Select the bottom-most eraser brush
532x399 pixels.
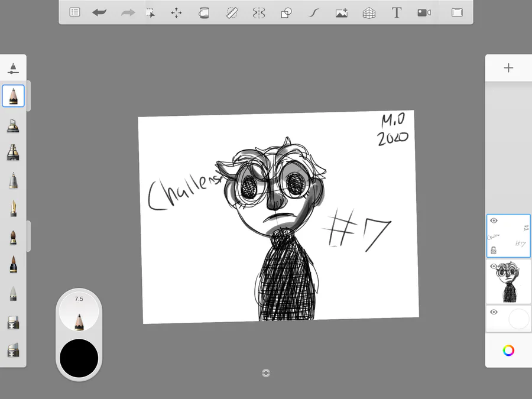pos(13,350)
